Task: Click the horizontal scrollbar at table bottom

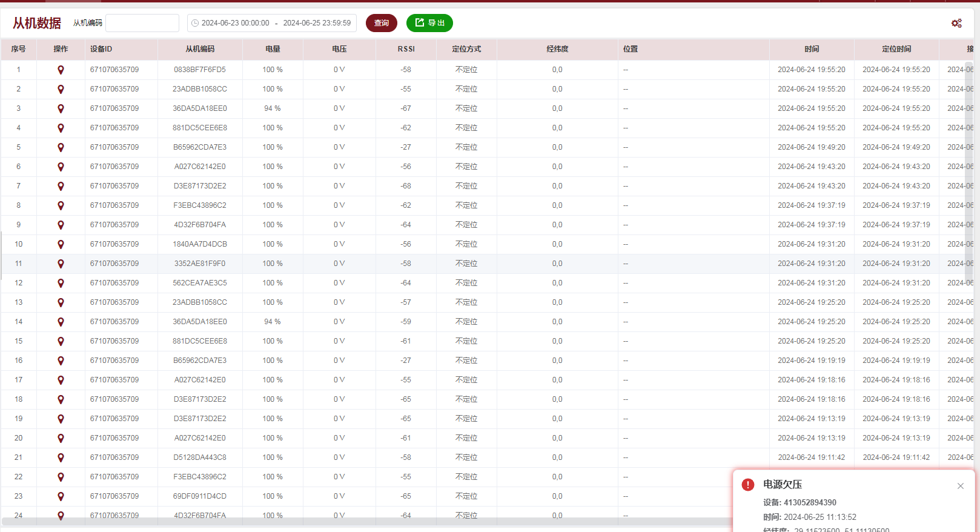Action: click(x=363, y=522)
